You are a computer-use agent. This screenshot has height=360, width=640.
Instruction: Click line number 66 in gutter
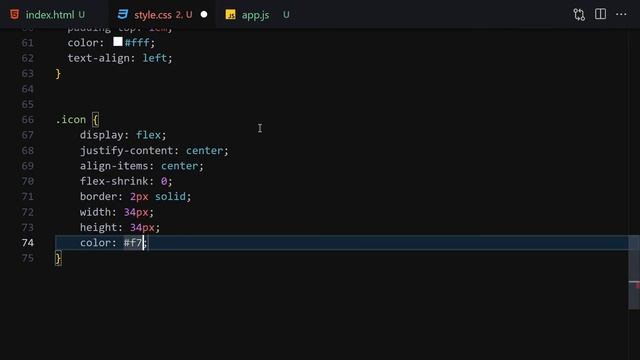coord(27,120)
